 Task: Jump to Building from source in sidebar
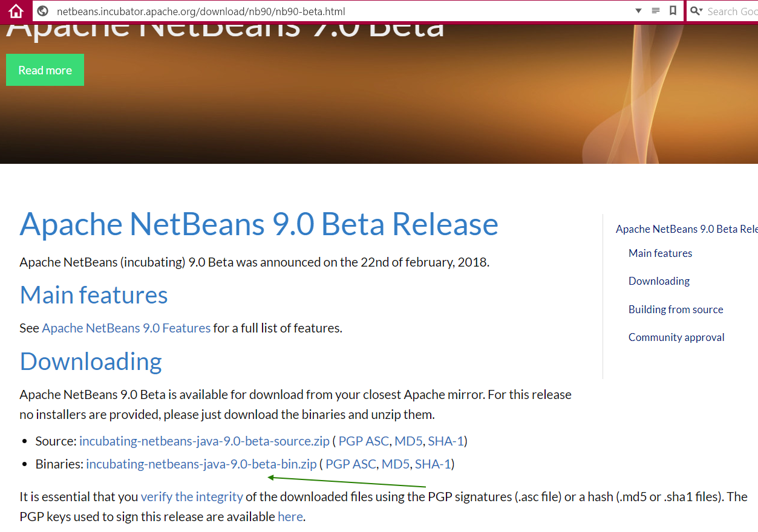(x=676, y=310)
